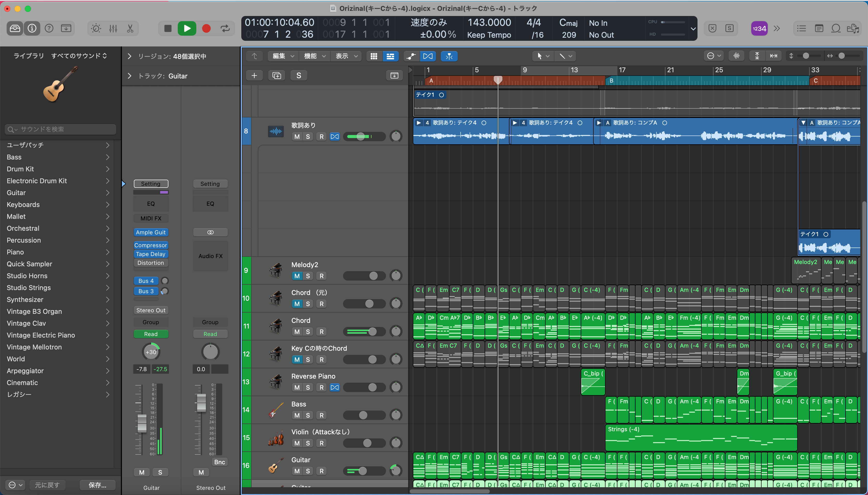The width and height of the screenshot is (868, 495).
Task: Click the 保存... button in the library
Action: pos(97,485)
